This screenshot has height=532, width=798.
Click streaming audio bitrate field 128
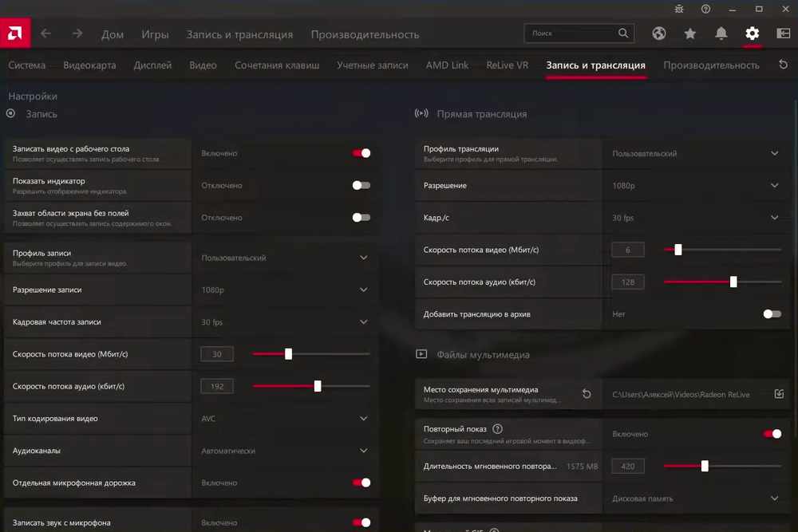(x=627, y=282)
